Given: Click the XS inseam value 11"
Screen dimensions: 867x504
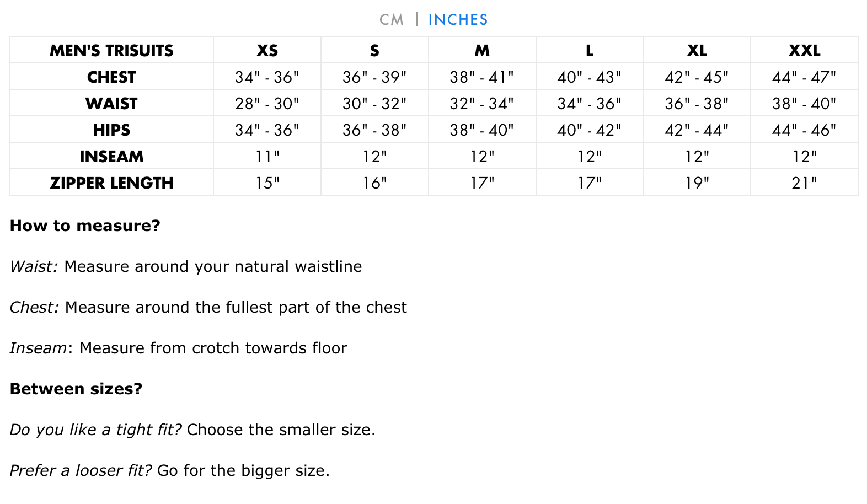Looking at the screenshot, I should (267, 156).
